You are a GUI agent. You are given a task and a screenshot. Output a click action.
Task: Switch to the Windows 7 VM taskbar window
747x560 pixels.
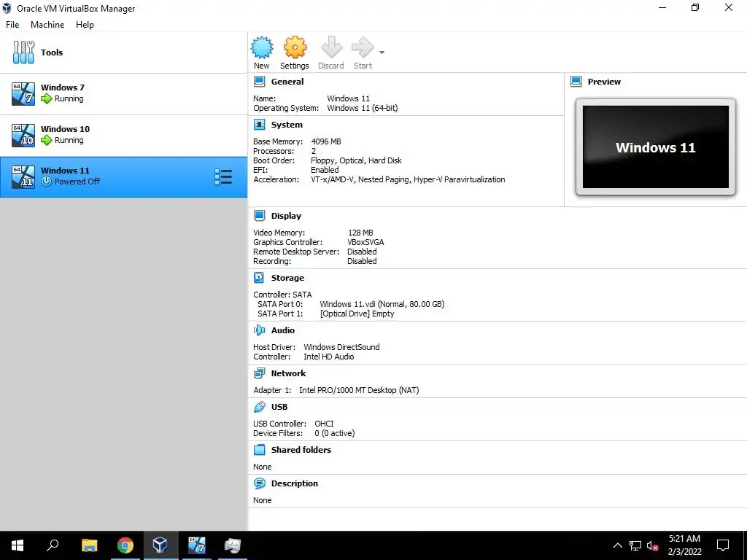click(x=197, y=545)
